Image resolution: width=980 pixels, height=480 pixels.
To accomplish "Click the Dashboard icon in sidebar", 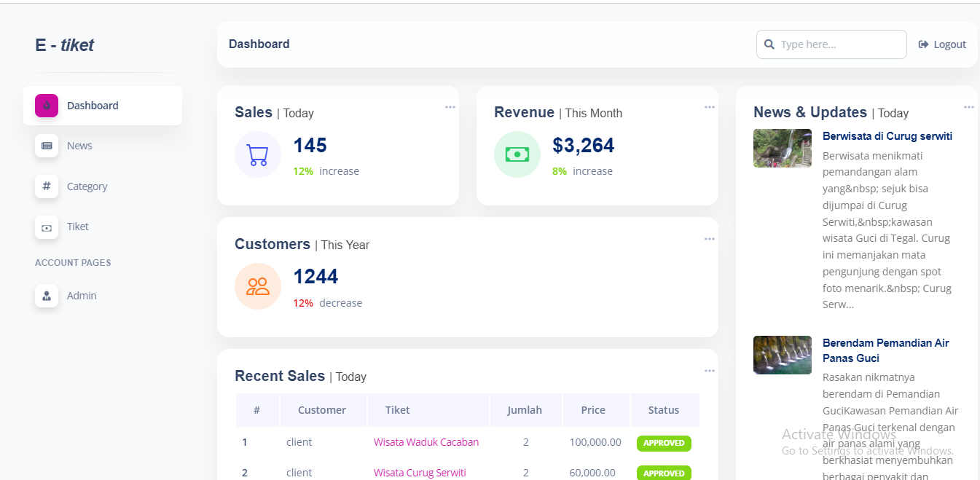I will [47, 106].
